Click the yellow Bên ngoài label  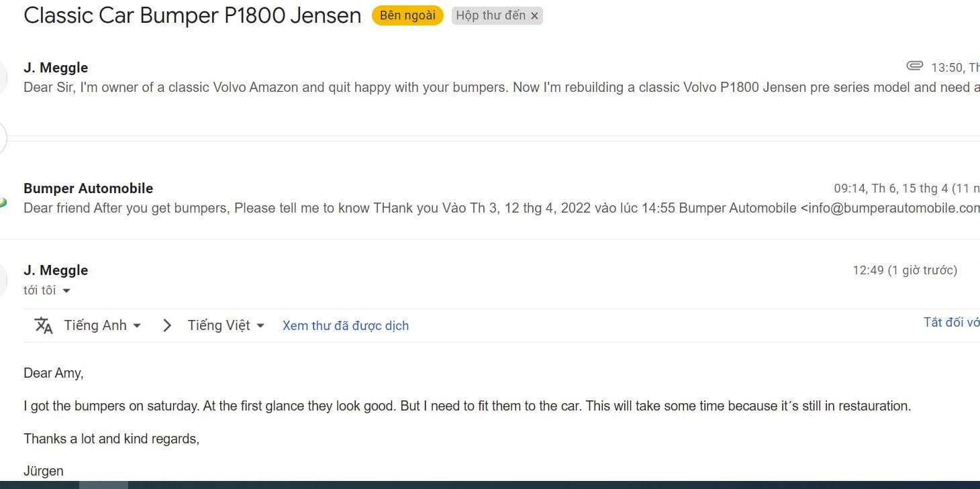407,15
